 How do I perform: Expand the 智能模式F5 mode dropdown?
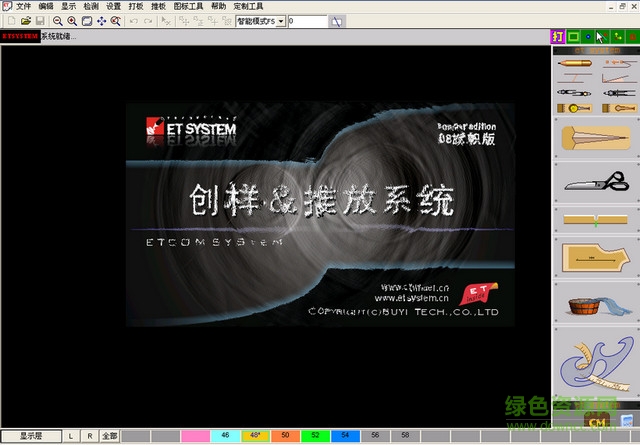coord(281,21)
